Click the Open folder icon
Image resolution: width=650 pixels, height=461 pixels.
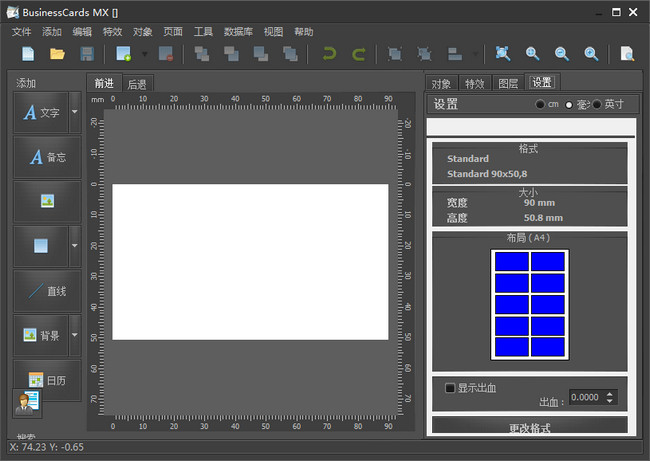[57, 54]
